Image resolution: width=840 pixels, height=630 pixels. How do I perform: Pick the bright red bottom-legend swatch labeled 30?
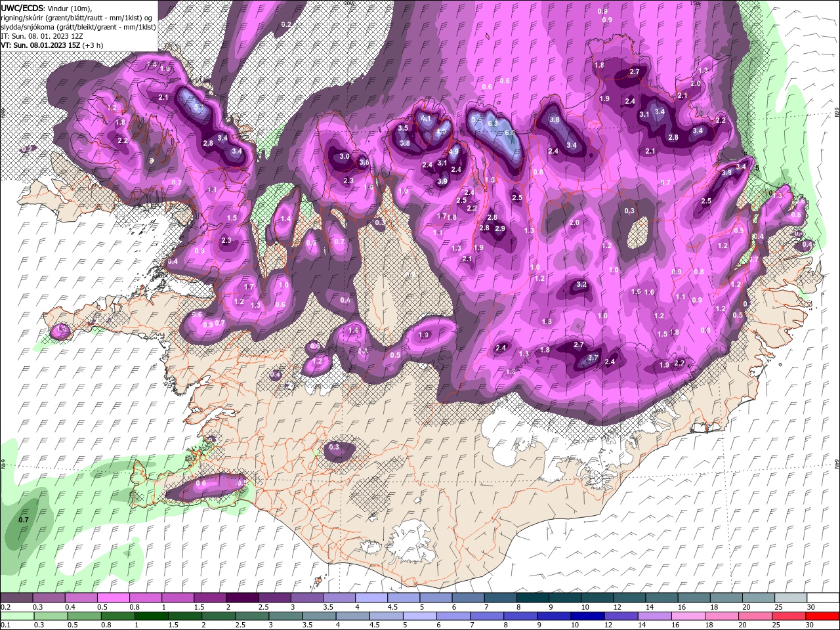click(823, 616)
